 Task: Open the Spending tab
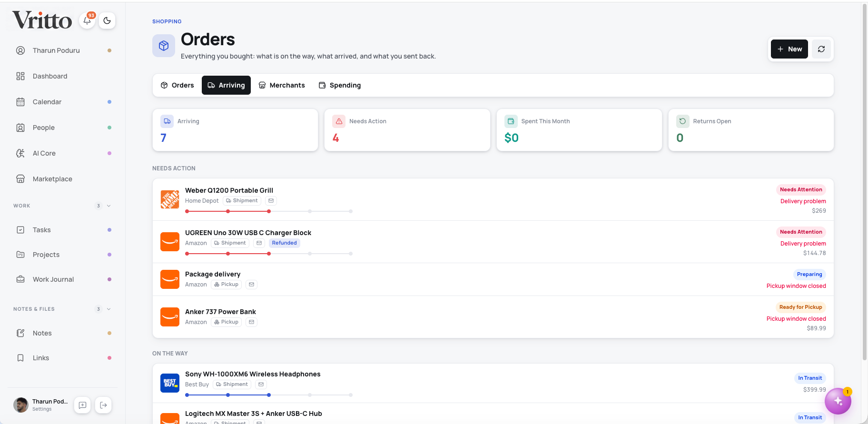340,85
